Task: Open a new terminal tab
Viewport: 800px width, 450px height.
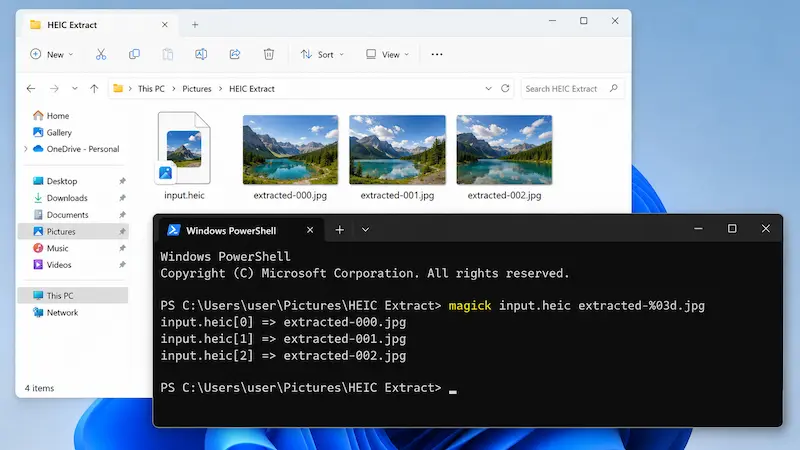Action: 339,230
